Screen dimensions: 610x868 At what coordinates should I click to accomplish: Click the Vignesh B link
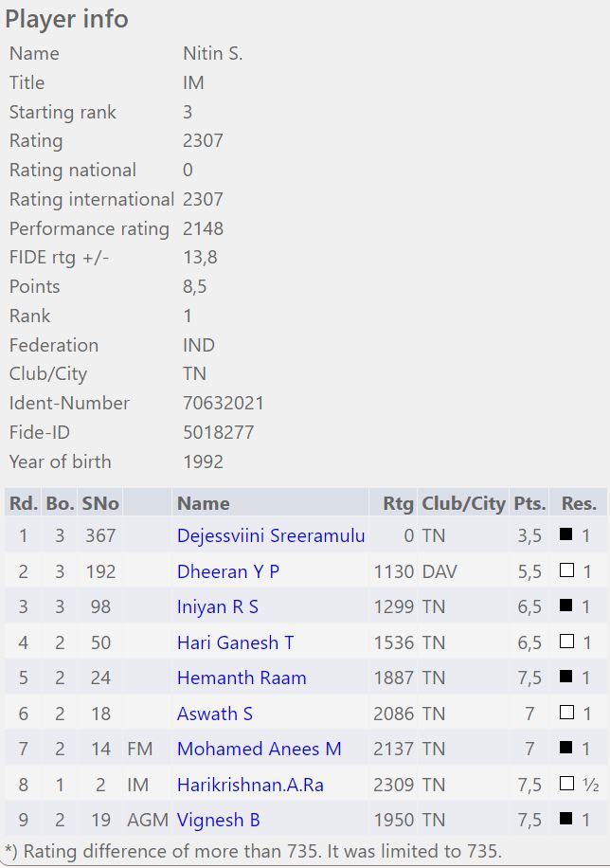218,820
